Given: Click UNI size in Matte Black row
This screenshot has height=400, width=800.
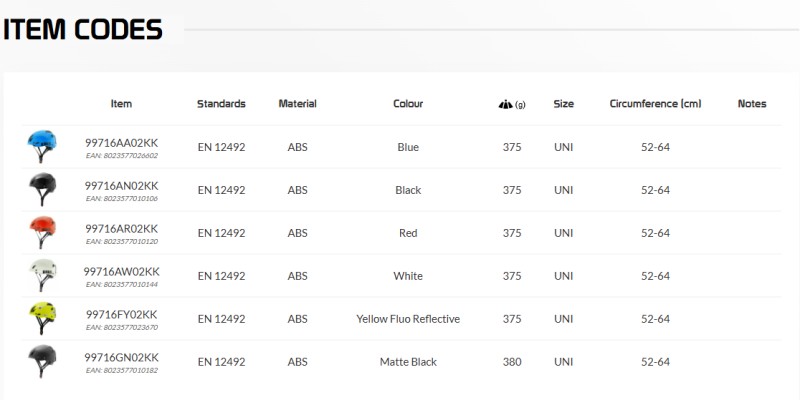Looking at the screenshot, I should pos(563,362).
